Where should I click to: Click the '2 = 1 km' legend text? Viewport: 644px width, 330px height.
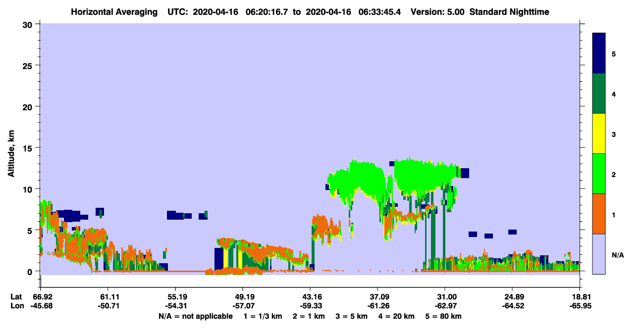coord(308,316)
